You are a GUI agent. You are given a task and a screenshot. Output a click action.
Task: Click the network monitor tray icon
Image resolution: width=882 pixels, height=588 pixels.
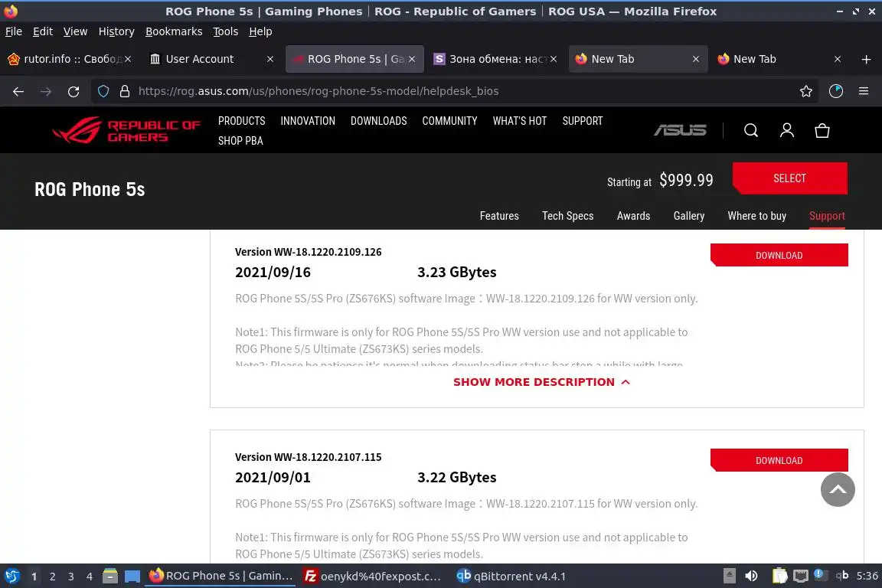(x=800, y=576)
